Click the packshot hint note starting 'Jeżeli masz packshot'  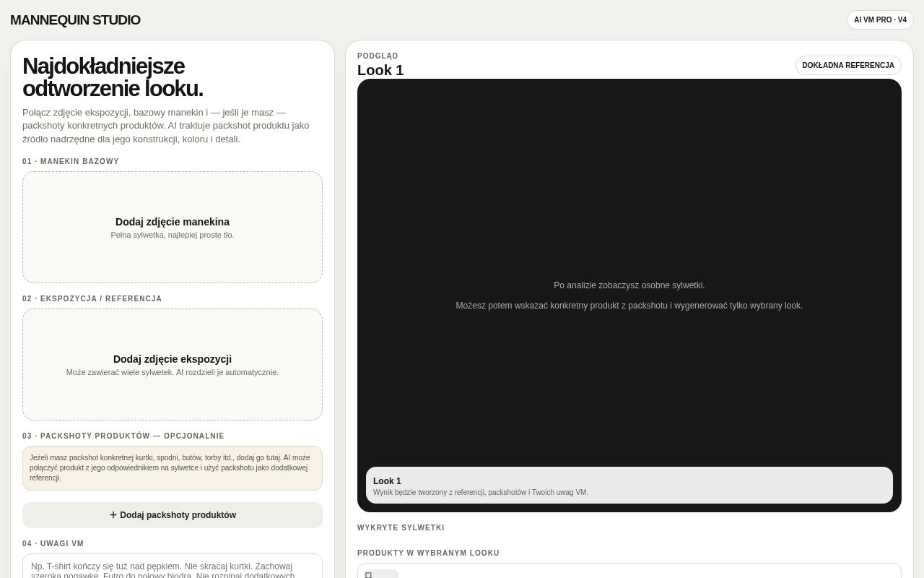click(x=173, y=468)
